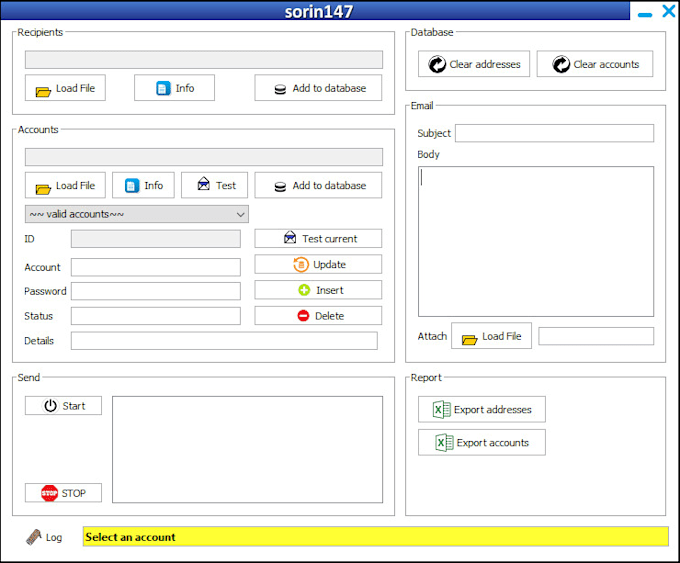The image size is (680, 563).
Task: Click the STOP button
Action: [63, 493]
